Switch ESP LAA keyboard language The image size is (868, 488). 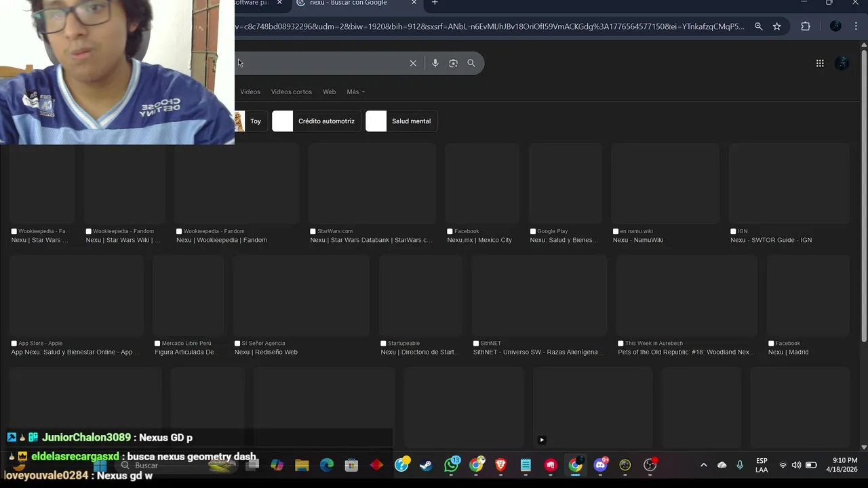click(762, 465)
